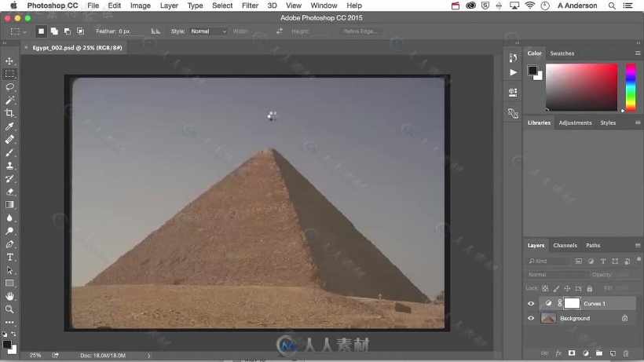Select the Healing Brush tool

tap(9, 140)
